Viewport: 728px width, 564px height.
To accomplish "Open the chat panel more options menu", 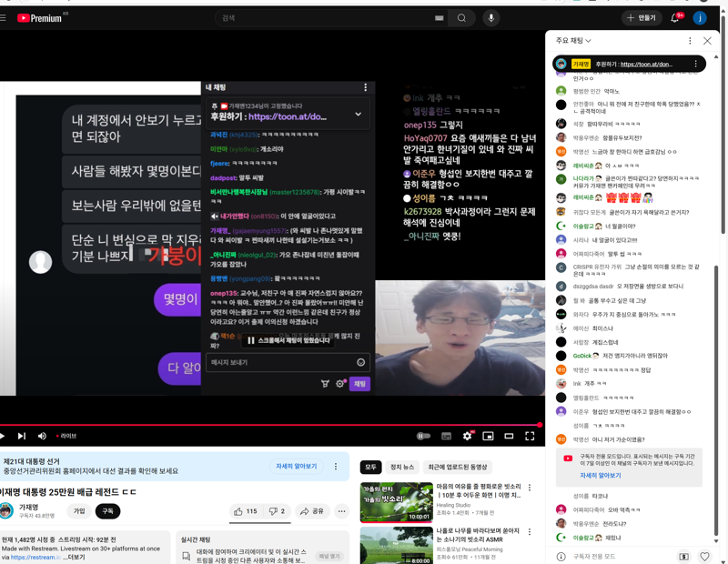I will tap(690, 41).
